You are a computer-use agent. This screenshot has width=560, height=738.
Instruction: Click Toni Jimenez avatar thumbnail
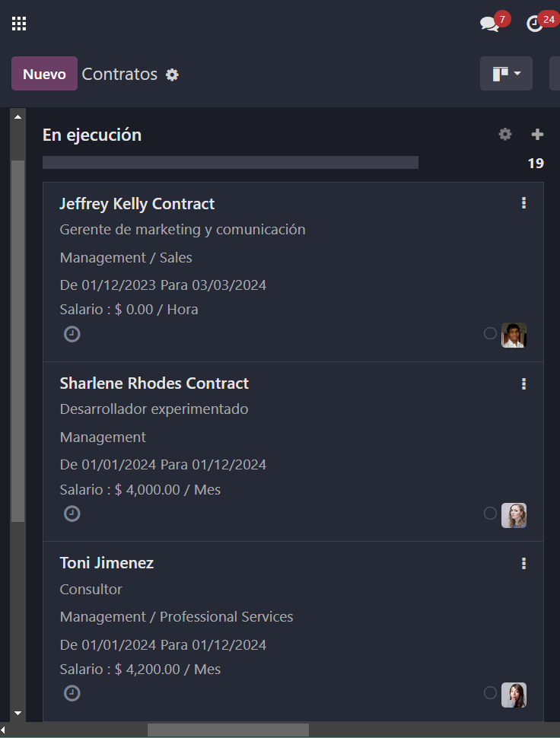514,695
